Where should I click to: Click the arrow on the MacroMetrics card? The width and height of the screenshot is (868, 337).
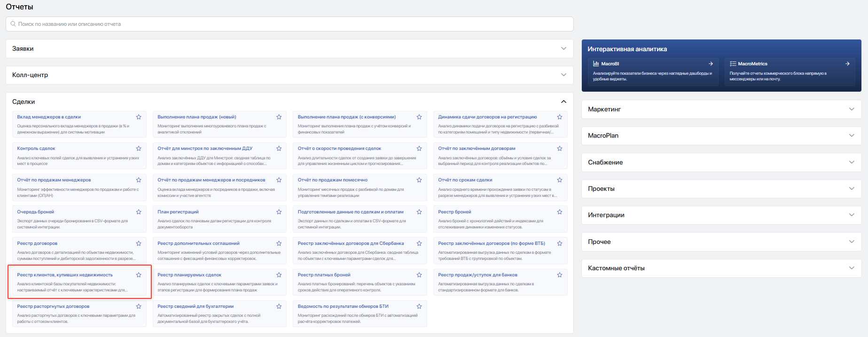tap(847, 63)
